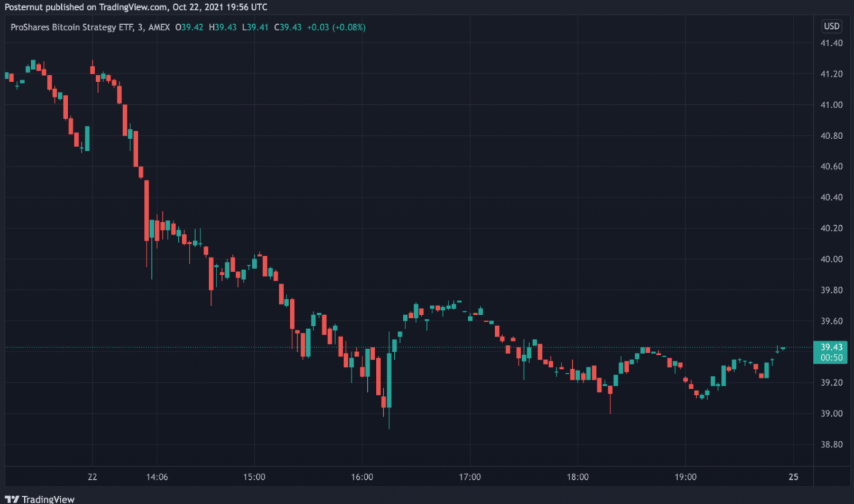Select the USD currency badge
Image resolution: width=854 pixels, height=504 pixels.
(831, 26)
